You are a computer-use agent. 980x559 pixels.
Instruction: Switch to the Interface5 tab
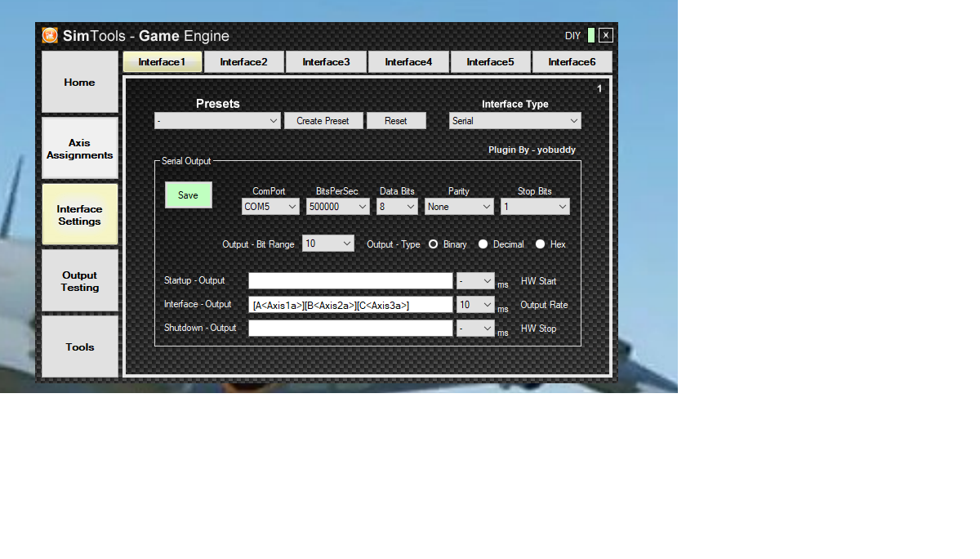[490, 62]
